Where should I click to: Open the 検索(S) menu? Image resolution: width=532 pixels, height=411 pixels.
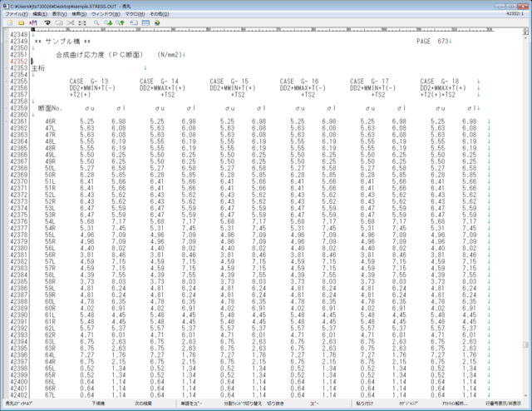tap(79, 14)
